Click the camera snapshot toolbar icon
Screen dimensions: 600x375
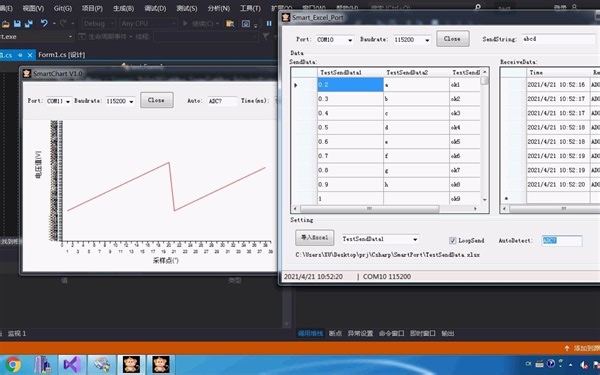246,24
